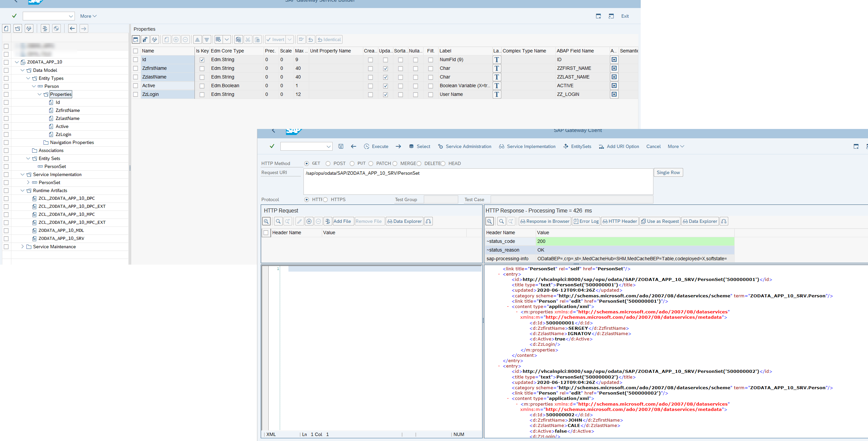The height and width of the screenshot is (441, 868).
Task: Click Service Administration in Gateway Client toolbar
Action: point(465,147)
